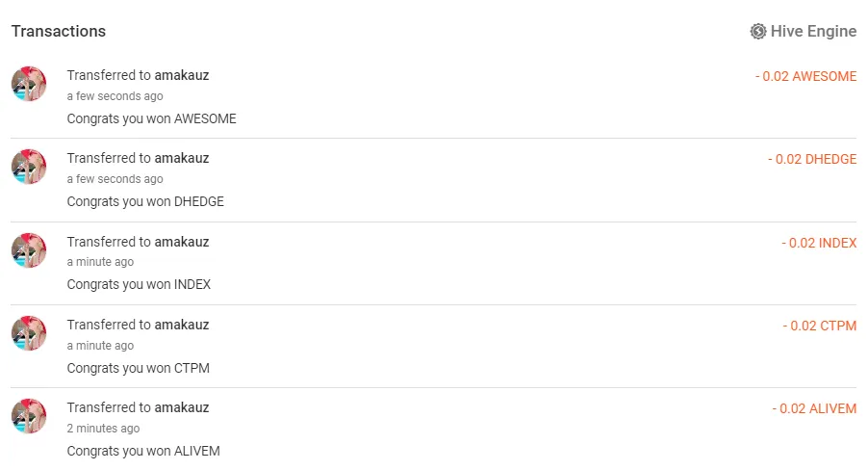
Task: Open avatar beside the CTPM transfer
Action: pyautogui.click(x=29, y=333)
